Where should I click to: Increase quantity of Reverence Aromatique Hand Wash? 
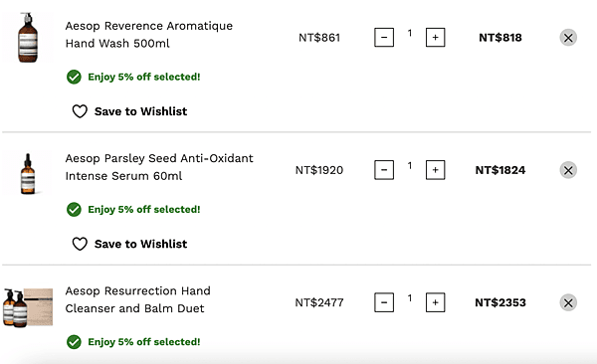click(435, 38)
